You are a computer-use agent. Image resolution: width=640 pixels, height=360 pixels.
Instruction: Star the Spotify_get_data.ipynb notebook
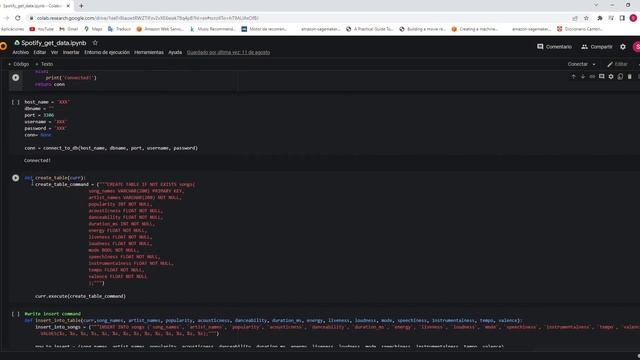[x=95, y=43]
